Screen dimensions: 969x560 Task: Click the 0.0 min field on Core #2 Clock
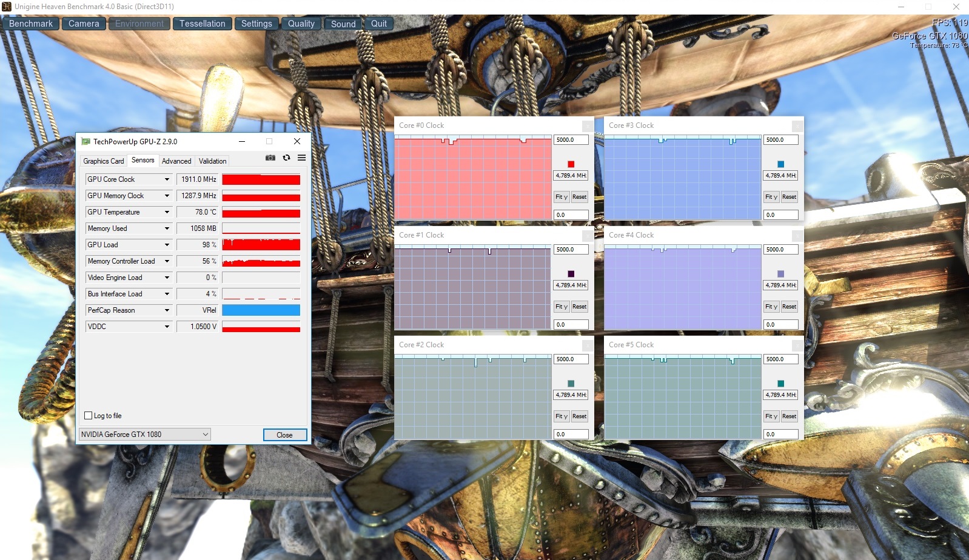pos(571,435)
